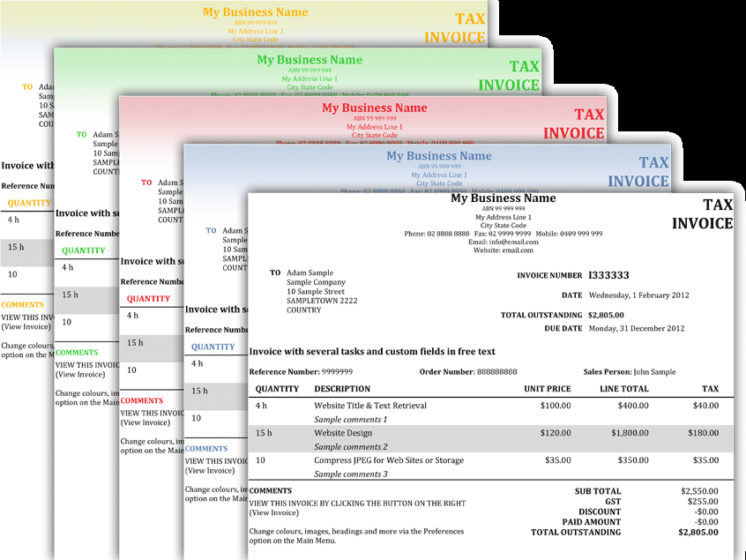Click '10 Sample Street' address line on black invoice
The height and width of the screenshot is (560, 746).
316,292
